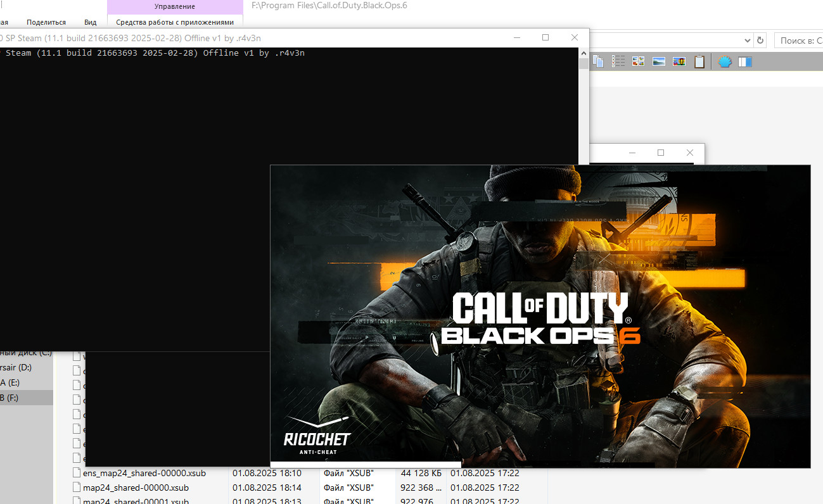Refresh the Explorer address bar location

(x=760, y=40)
